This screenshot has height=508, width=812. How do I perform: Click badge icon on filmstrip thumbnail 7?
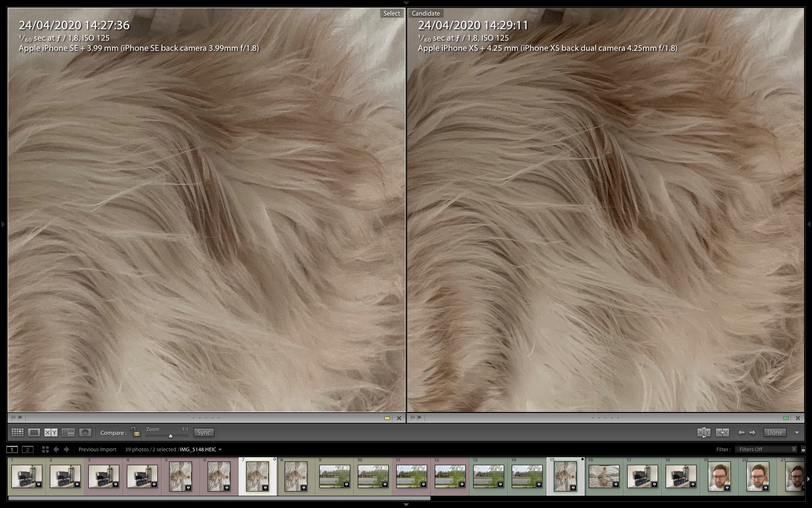click(265, 488)
